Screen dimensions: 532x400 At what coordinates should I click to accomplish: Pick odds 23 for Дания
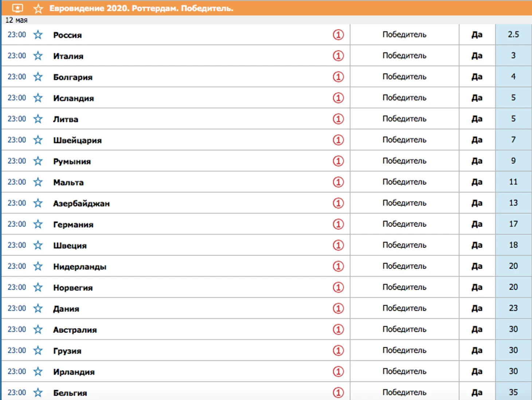pos(513,309)
